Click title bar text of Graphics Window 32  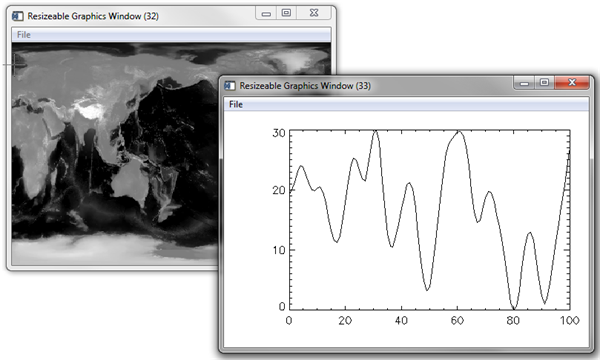[93, 16]
